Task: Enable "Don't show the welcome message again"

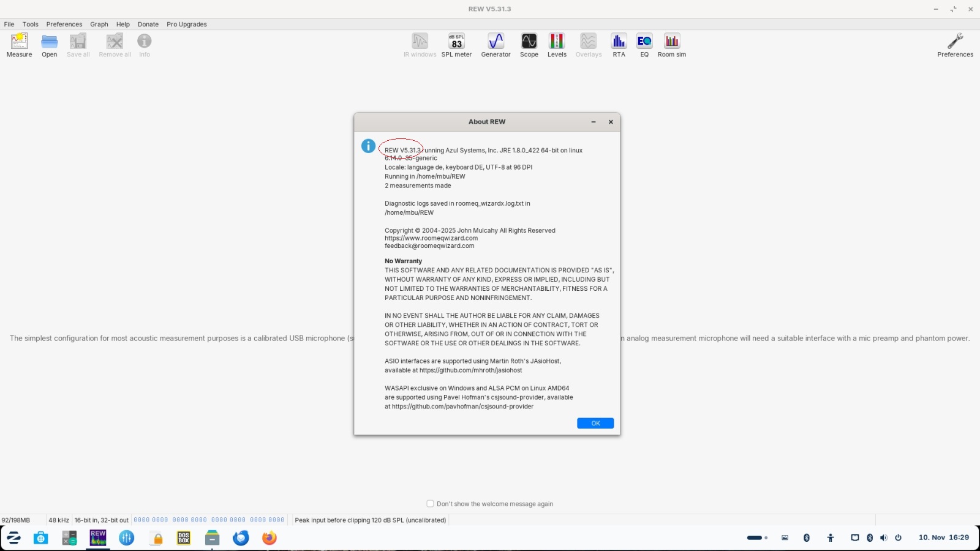Action: 430,504
